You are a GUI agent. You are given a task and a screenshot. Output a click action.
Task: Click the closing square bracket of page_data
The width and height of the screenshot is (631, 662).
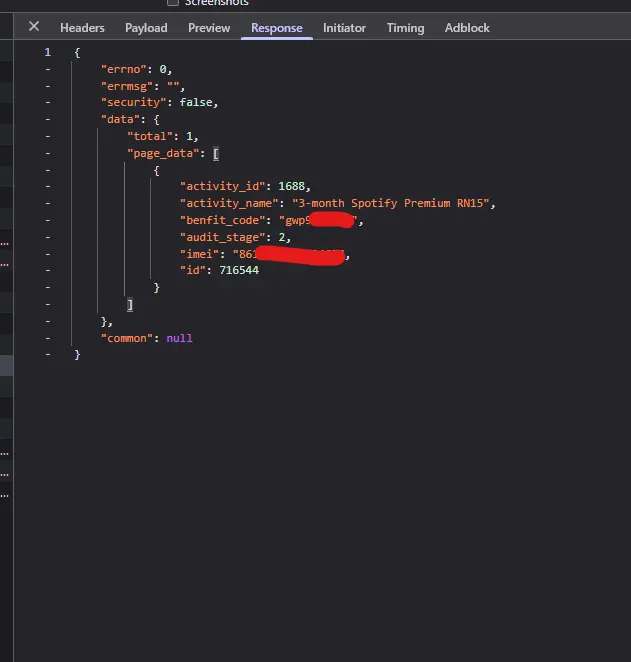[130, 304]
